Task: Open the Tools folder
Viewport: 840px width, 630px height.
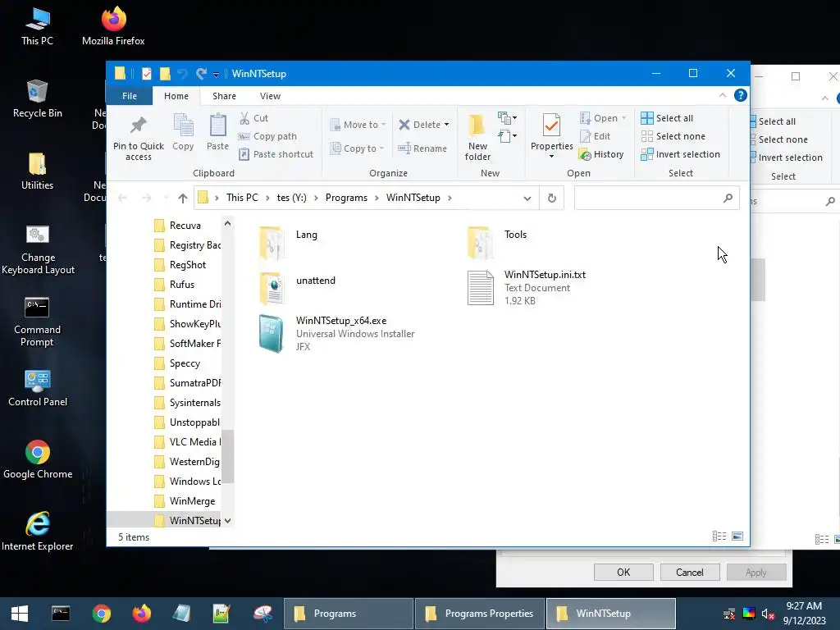Action: tap(497, 242)
